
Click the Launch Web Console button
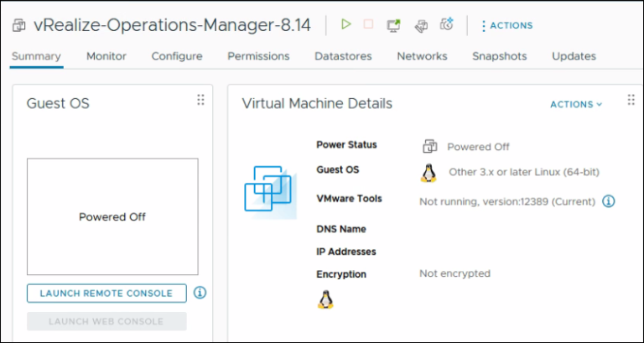pos(106,321)
